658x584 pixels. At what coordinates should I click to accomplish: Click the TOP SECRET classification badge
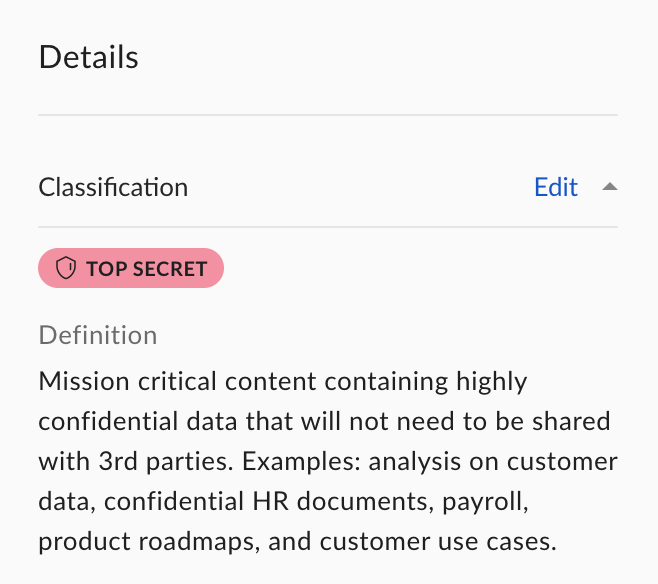(131, 268)
